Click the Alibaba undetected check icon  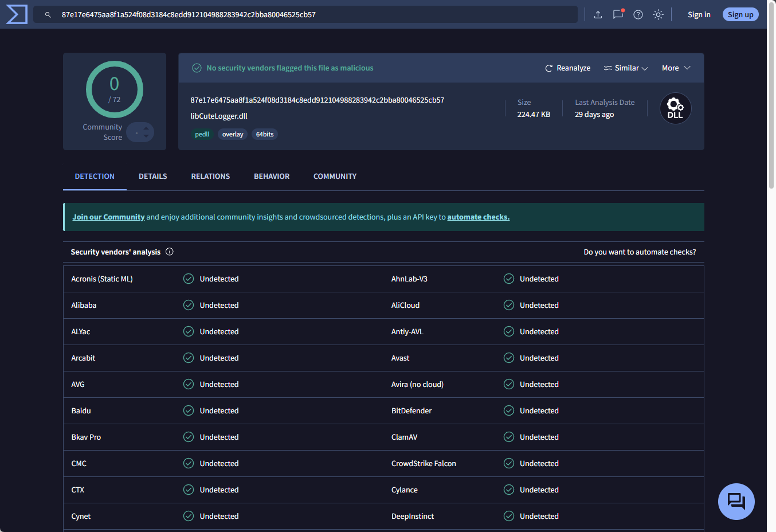coord(189,305)
